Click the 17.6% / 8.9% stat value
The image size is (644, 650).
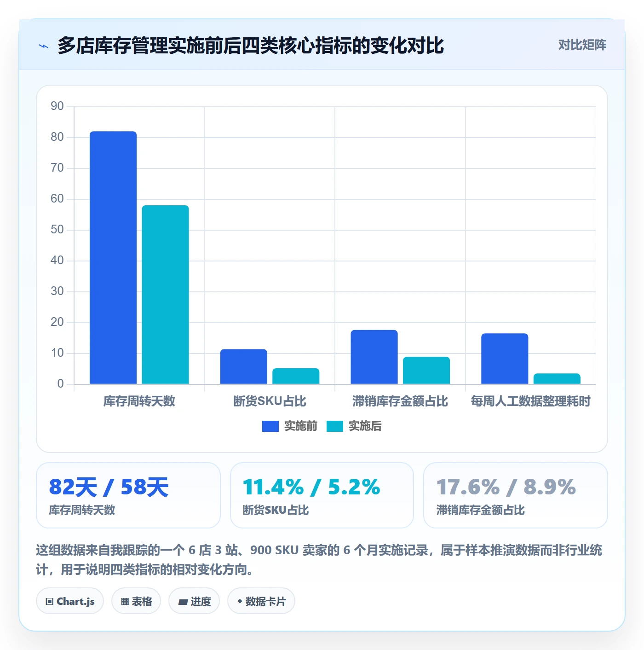(506, 487)
